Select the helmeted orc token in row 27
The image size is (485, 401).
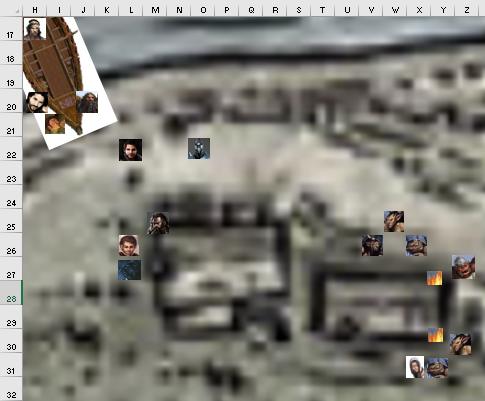(x=464, y=267)
